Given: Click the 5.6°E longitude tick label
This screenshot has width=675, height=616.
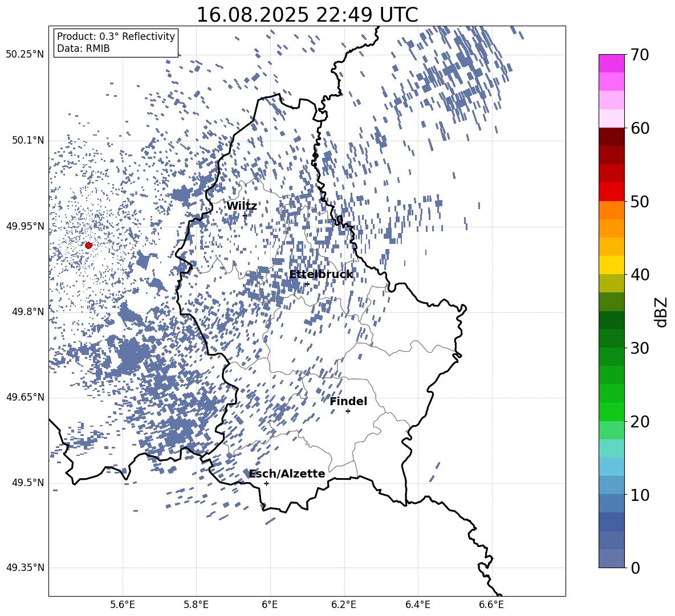Looking at the screenshot, I should pyautogui.click(x=123, y=605).
